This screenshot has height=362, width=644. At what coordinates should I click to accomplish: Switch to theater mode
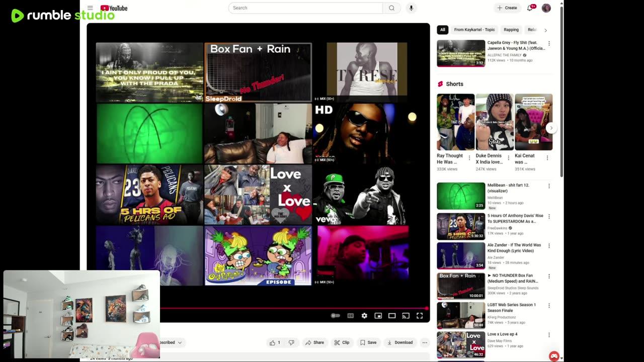[x=392, y=316]
